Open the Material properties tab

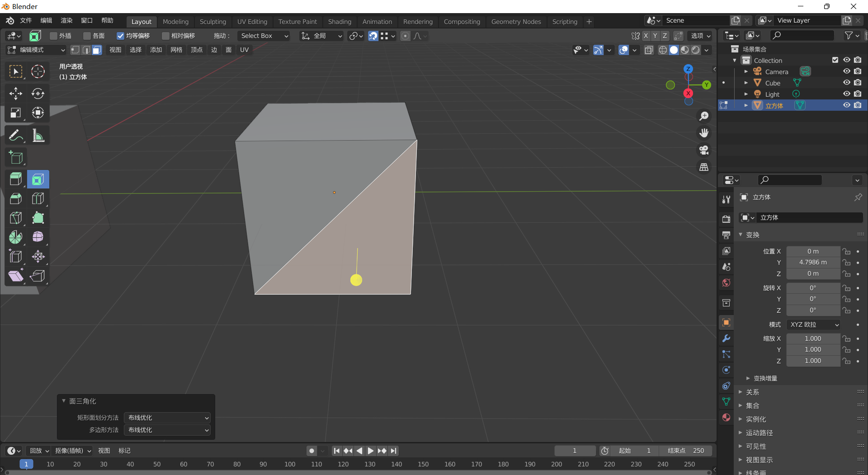coord(726,417)
